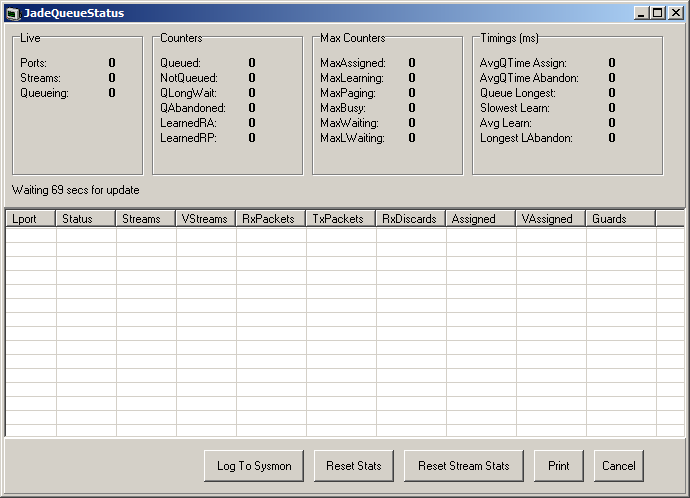Sort by the Lport column header
The image size is (690, 498).
[x=31, y=219]
